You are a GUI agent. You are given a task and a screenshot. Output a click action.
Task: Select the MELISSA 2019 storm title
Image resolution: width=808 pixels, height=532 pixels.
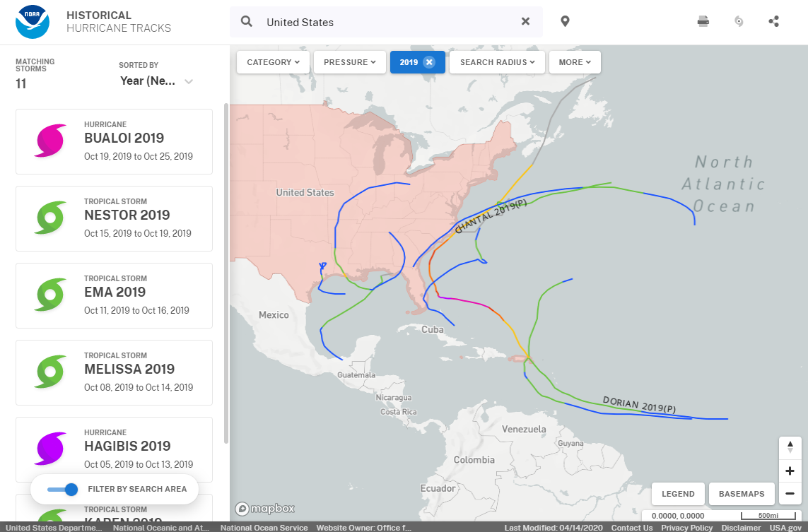coord(129,369)
